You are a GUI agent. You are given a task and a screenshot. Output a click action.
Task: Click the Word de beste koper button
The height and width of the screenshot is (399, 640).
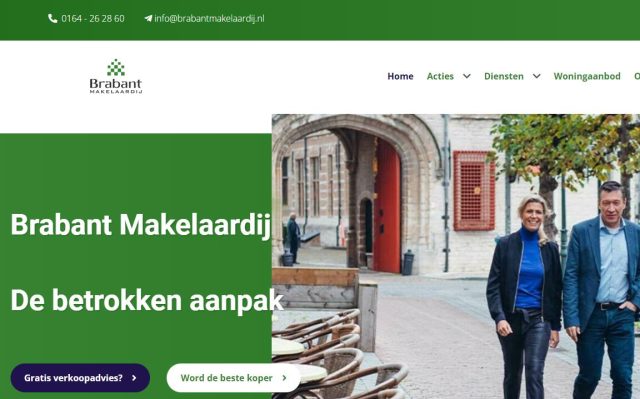[233, 378]
